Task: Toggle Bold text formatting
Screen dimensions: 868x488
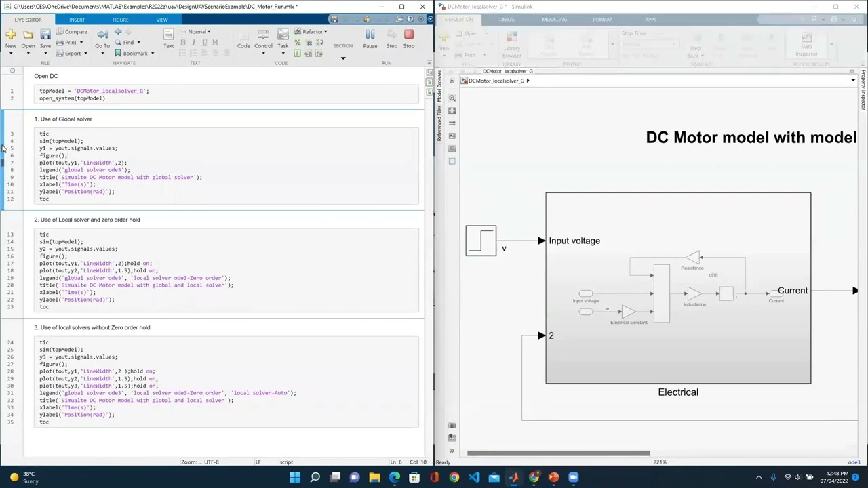Action: point(182,43)
